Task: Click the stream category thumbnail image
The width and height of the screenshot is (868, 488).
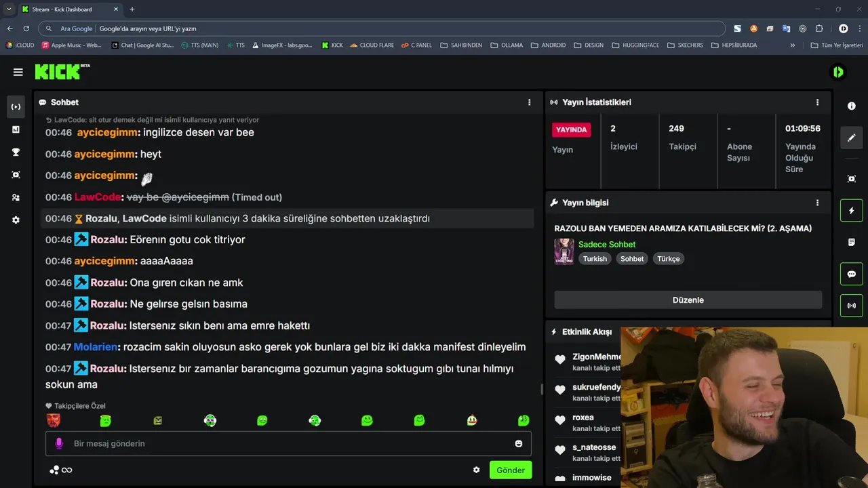Action: pyautogui.click(x=564, y=251)
